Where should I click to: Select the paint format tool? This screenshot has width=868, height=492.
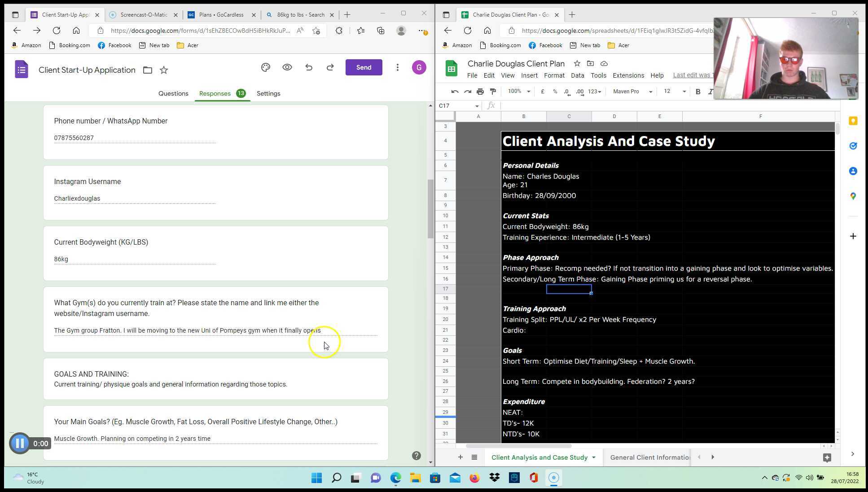click(493, 92)
